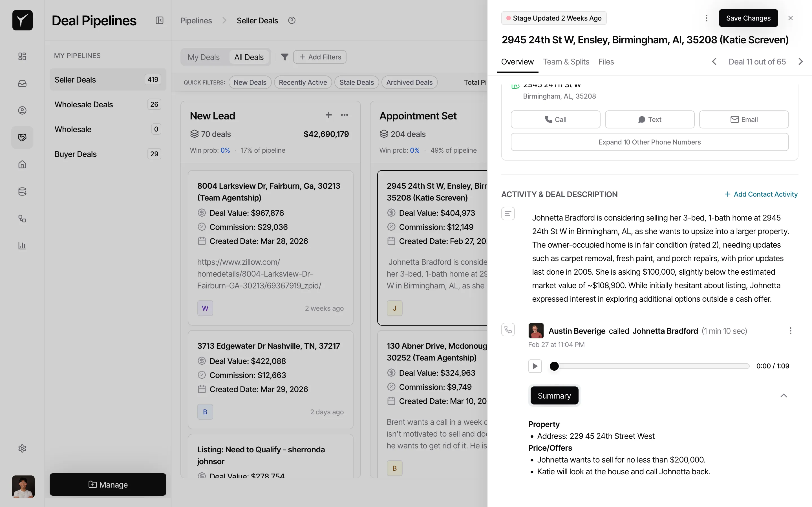Open the Dashboard grid icon in sidebar
Image resolution: width=812 pixels, height=507 pixels.
[x=22, y=56]
